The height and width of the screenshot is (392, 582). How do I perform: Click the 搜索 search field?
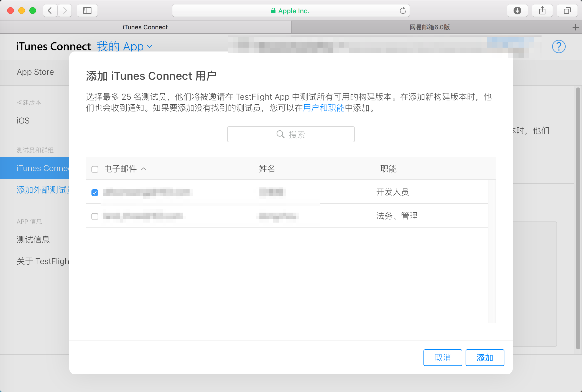point(291,135)
